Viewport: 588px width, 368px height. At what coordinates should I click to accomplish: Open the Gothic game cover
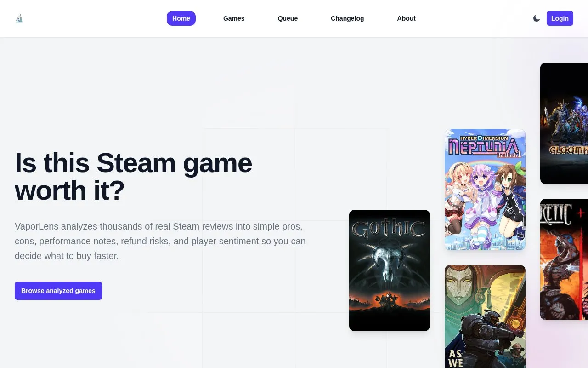pyautogui.click(x=390, y=270)
